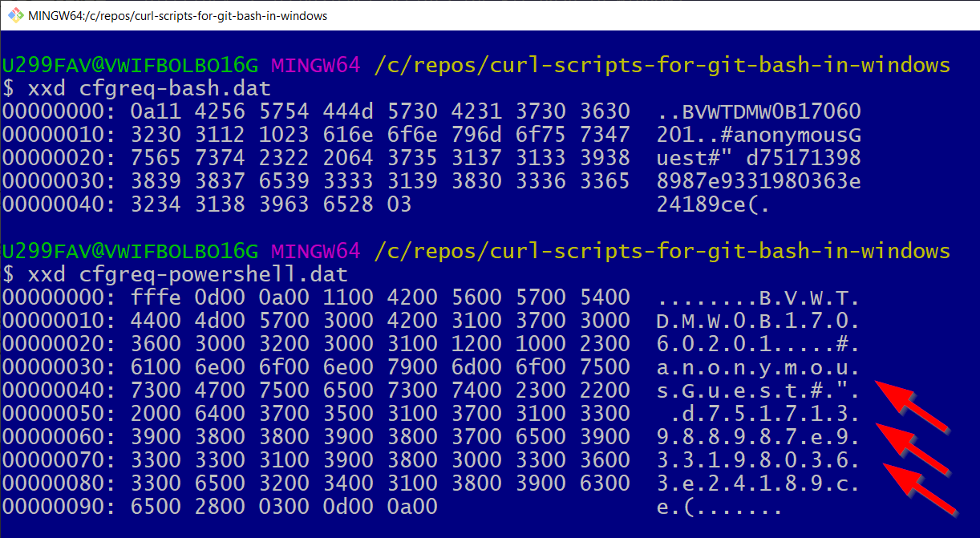
Task: Click the offset '00000080:'
Action: (x=59, y=486)
